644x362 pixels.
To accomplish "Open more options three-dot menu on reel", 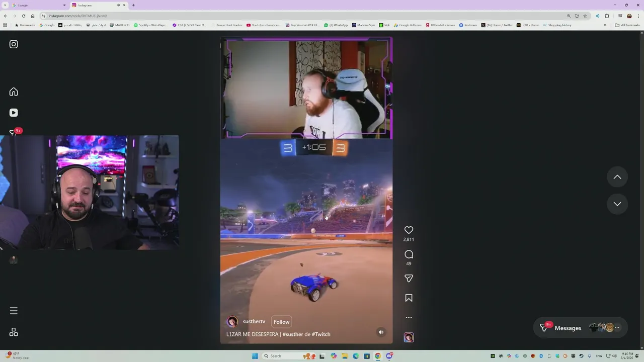I will pyautogui.click(x=409, y=318).
